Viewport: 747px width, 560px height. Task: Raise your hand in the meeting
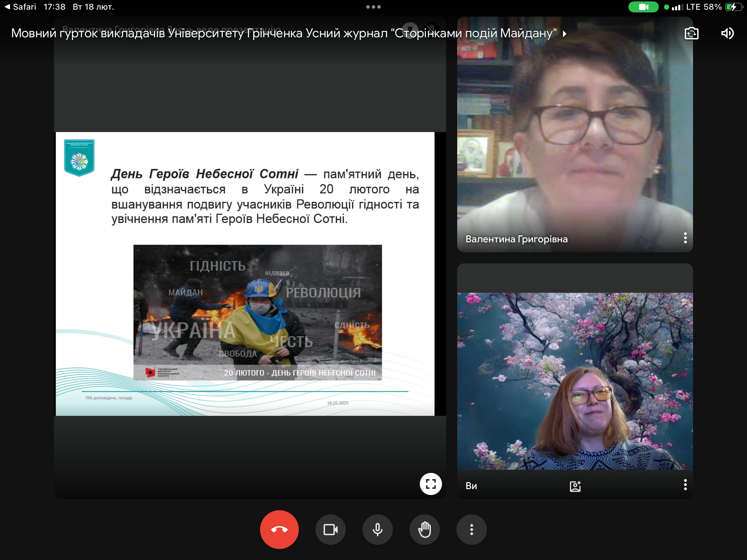point(424,530)
